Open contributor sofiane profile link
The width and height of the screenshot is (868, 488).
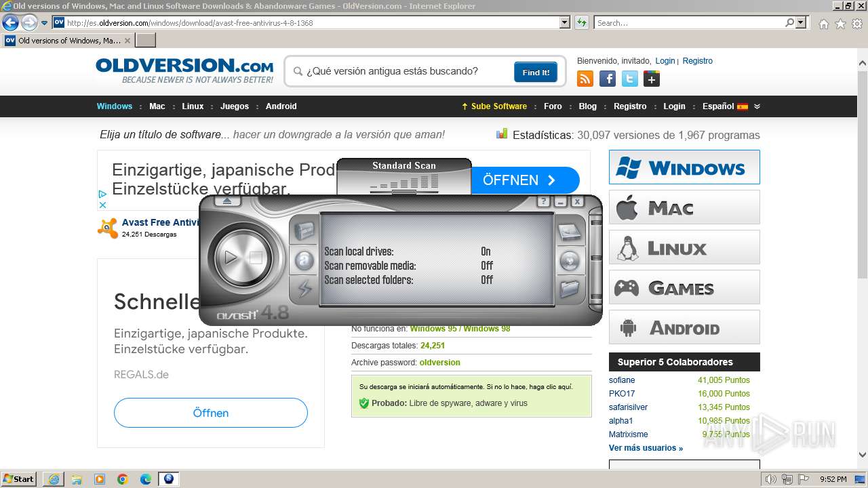(622, 380)
